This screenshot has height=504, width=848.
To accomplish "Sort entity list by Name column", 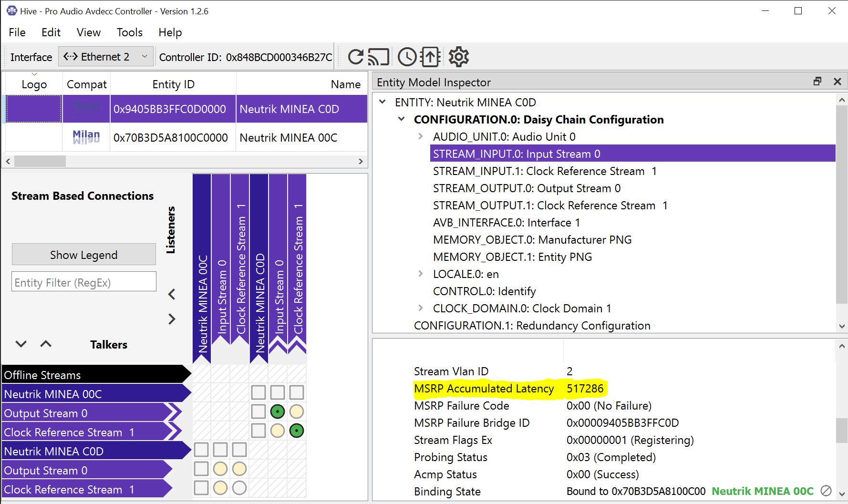I will pyautogui.click(x=301, y=84).
